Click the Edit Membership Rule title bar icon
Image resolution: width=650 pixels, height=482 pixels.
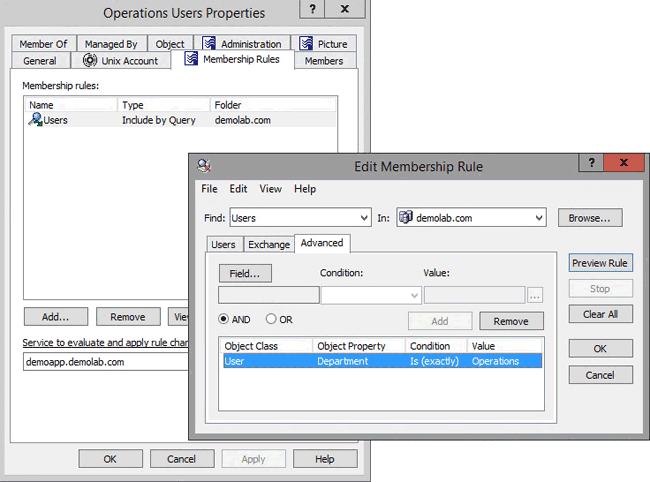tap(204, 166)
